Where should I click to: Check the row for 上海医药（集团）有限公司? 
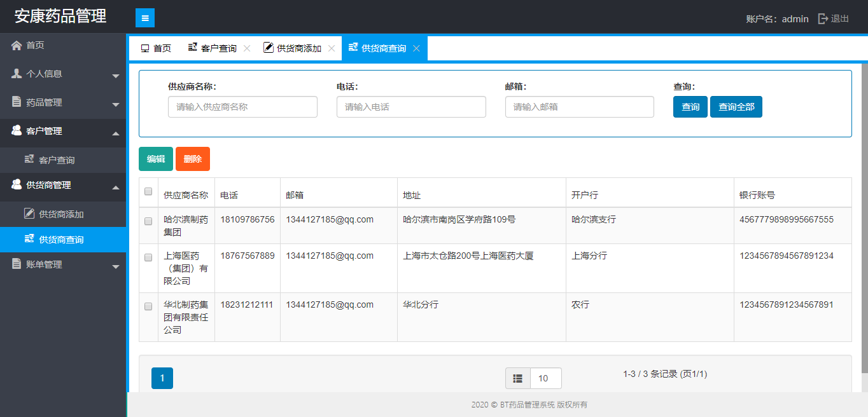pyautogui.click(x=148, y=257)
